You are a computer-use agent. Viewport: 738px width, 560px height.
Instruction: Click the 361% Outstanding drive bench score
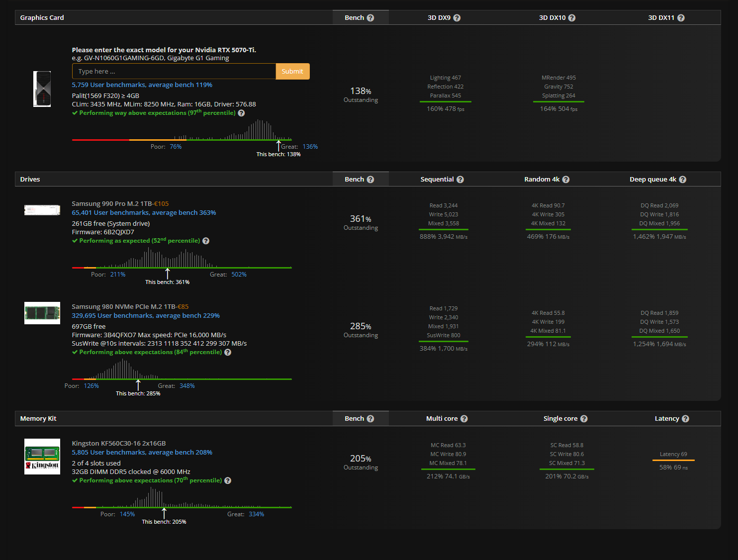(361, 223)
